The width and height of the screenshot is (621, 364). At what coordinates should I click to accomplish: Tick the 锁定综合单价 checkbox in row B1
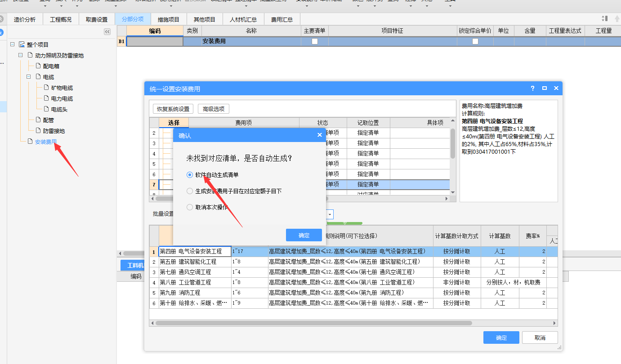coord(475,41)
